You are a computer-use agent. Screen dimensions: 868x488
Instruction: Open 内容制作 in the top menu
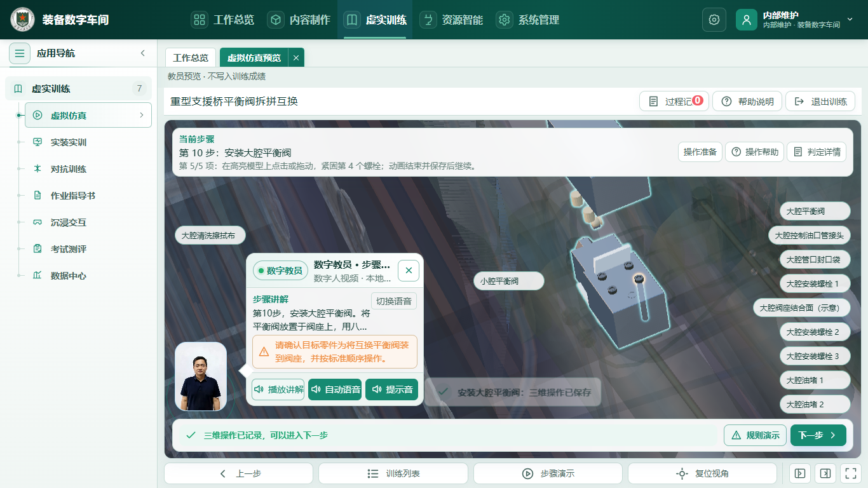pyautogui.click(x=299, y=20)
